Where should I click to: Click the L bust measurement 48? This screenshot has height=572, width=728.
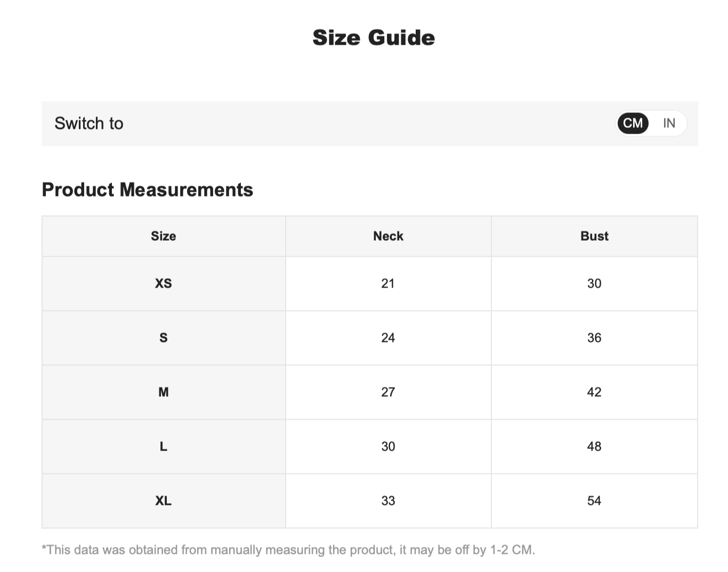coord(594,446)
